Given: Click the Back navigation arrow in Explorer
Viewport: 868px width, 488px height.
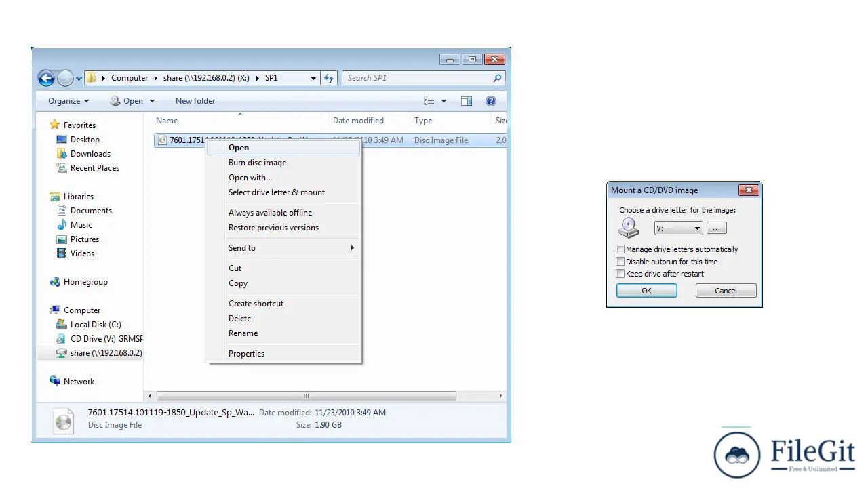Looking at the screenshot, I should tap(46, 78).
